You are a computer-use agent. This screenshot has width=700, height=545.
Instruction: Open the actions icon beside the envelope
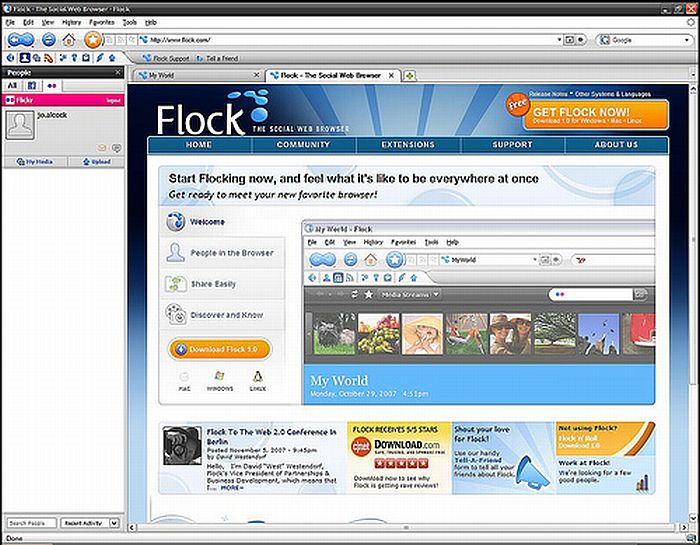tap(116, 148)
